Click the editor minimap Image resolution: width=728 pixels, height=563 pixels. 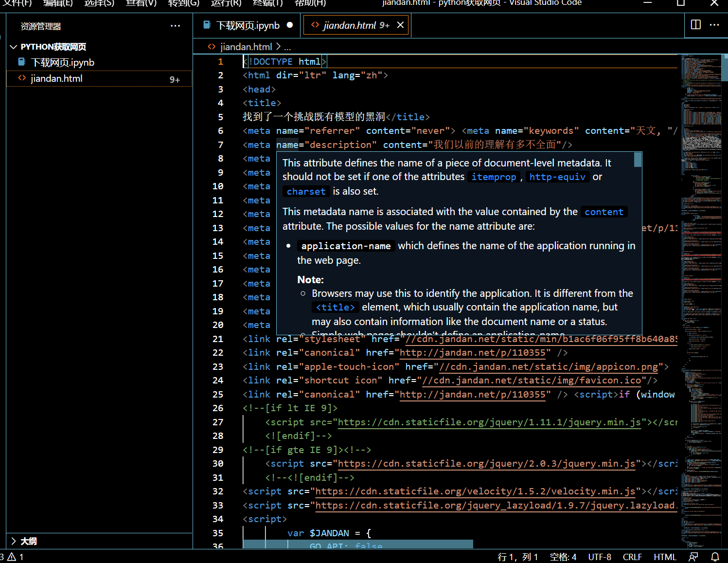pyautogui.click(x=701, y=302)
